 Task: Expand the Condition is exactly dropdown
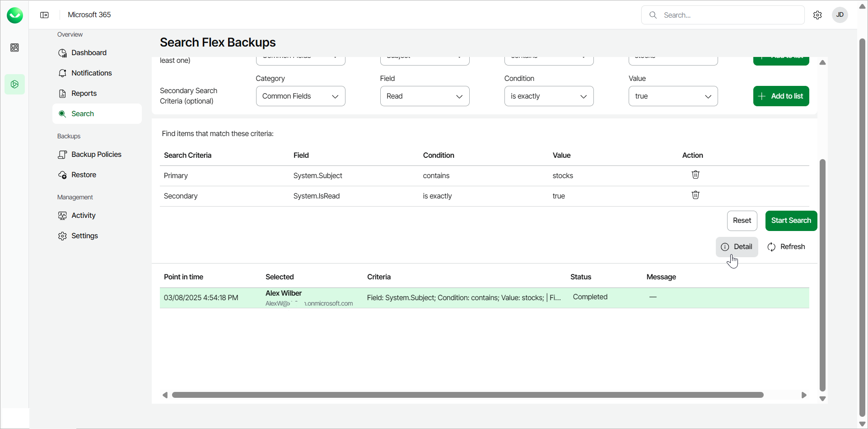click(549, 96)
